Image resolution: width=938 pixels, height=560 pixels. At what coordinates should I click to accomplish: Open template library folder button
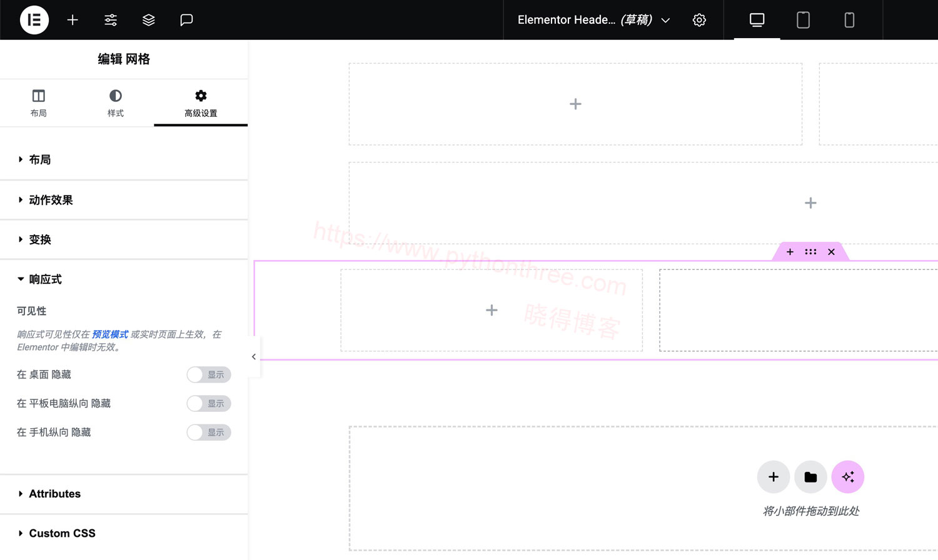click(x=810, y=477)
